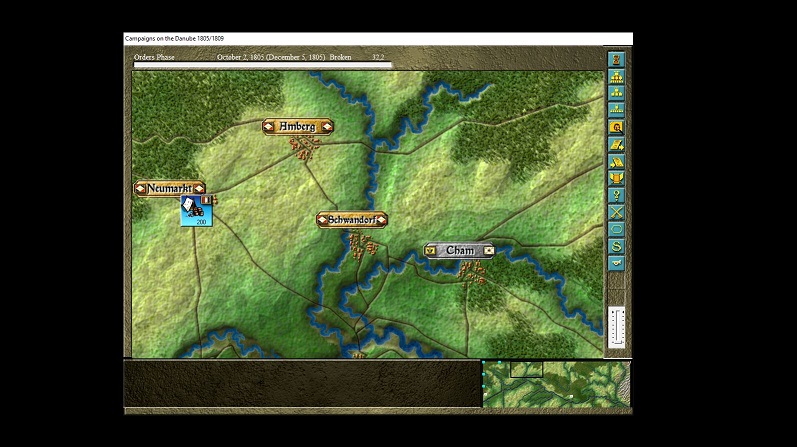The height and width of the screenshot is (447, 797).
Task: Open the magnifier search unit icon
Action: [616, 128]
